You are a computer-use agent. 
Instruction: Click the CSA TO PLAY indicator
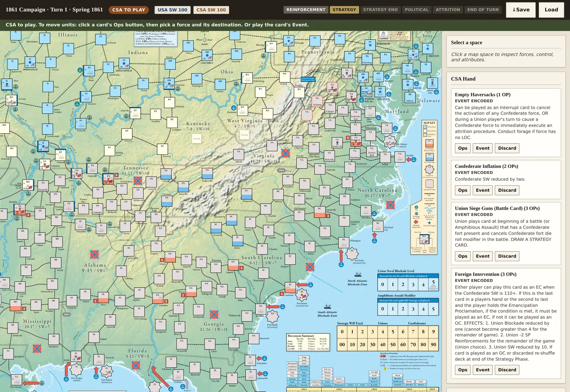(x=129, y=10)
